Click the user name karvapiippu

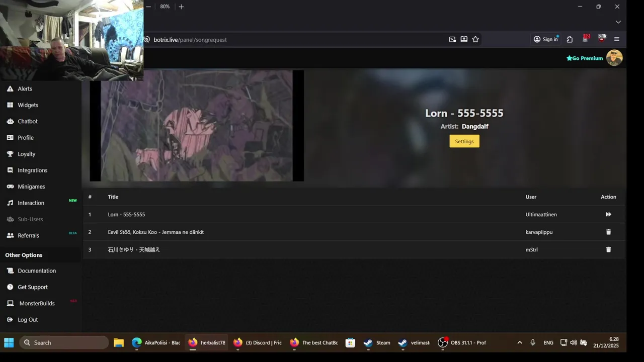[539, 232]
